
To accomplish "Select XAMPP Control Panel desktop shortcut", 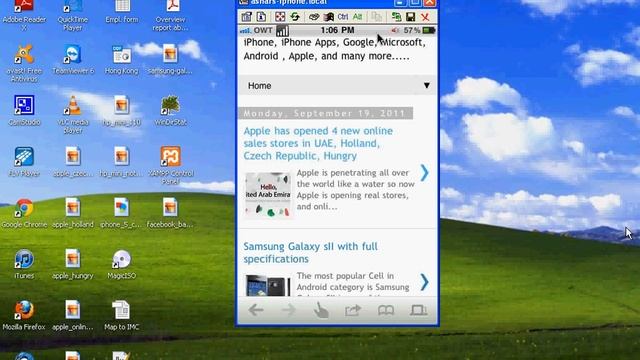I will tap(171, 166).
